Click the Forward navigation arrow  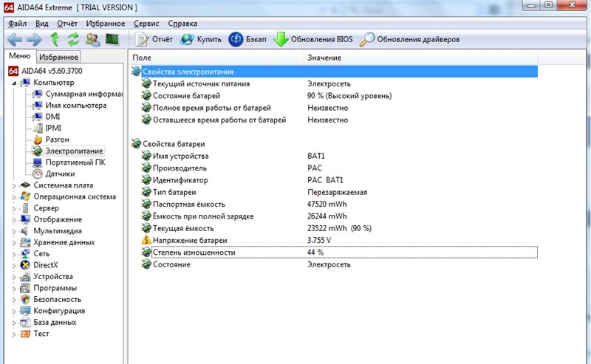click(x=34, y=39)
